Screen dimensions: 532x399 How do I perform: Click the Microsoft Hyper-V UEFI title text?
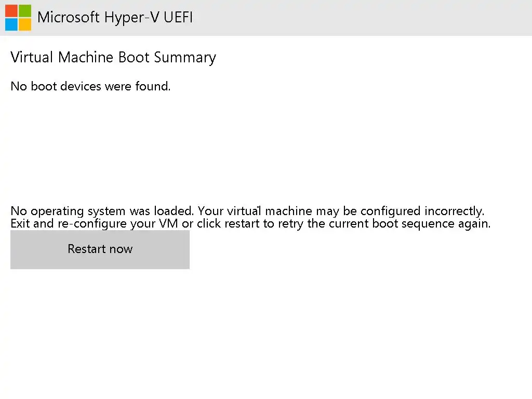point(115,18)
